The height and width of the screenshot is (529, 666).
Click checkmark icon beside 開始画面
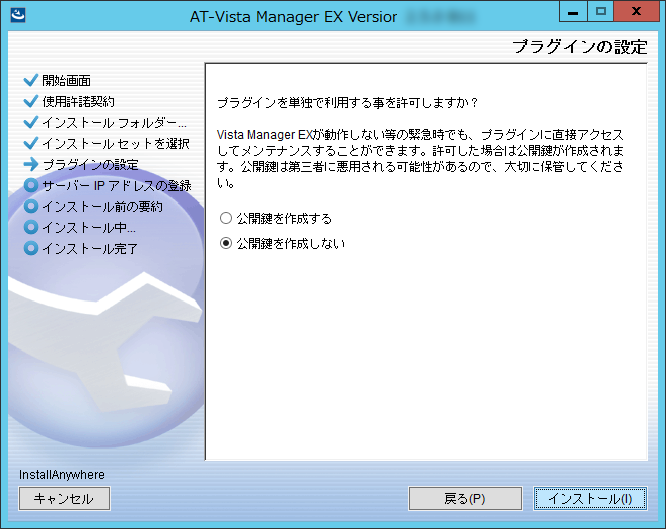[31, 79]
